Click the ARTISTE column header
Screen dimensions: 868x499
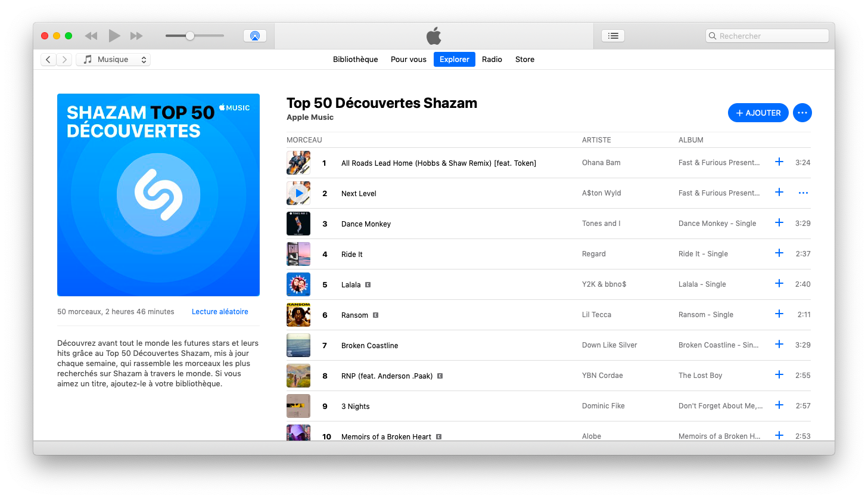point(596,140)
